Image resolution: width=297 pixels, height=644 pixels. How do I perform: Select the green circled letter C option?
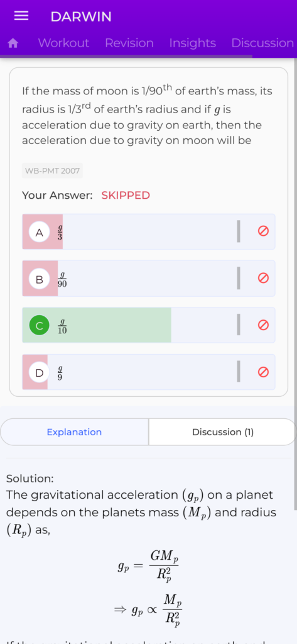40,326
